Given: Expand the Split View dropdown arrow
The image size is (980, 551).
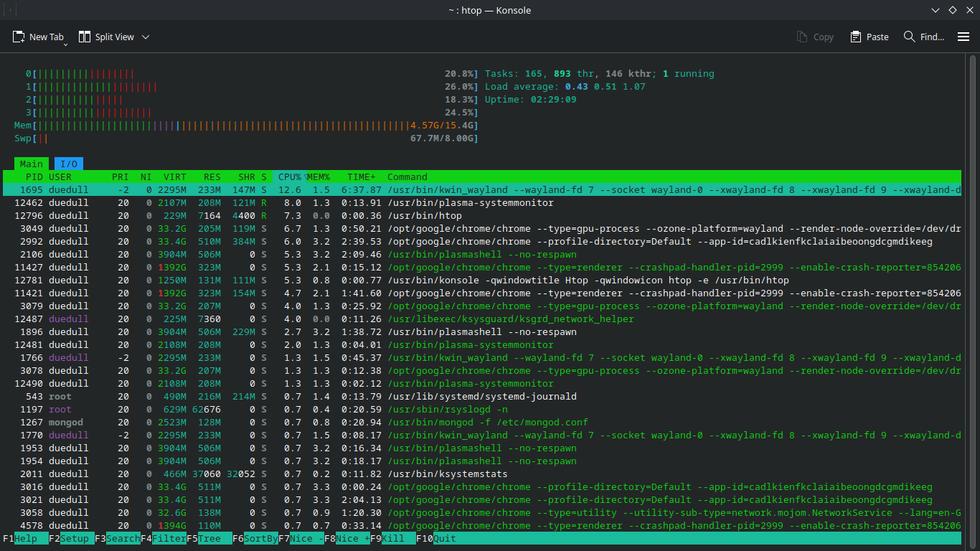Looking at the screenshot, I should 146,37.
